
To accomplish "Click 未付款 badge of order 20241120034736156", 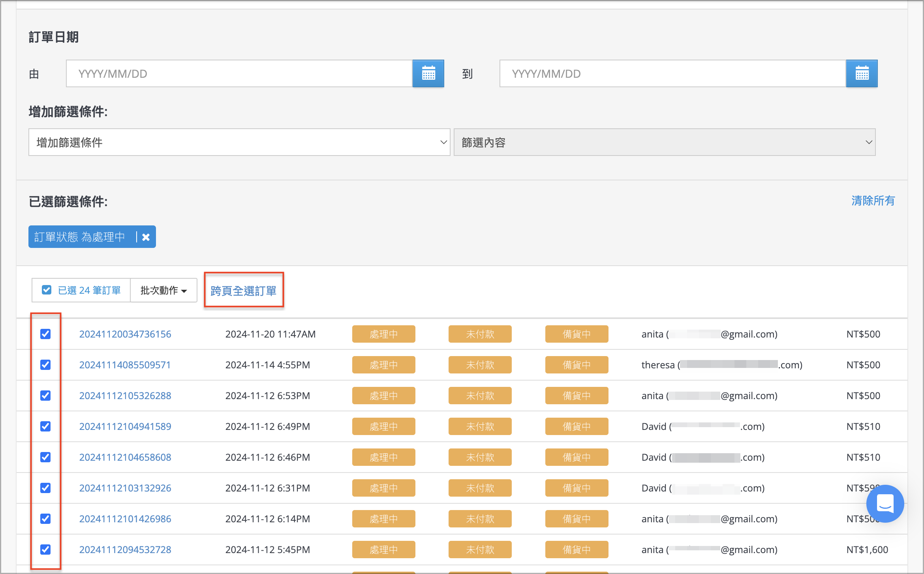I will (480, 334).
